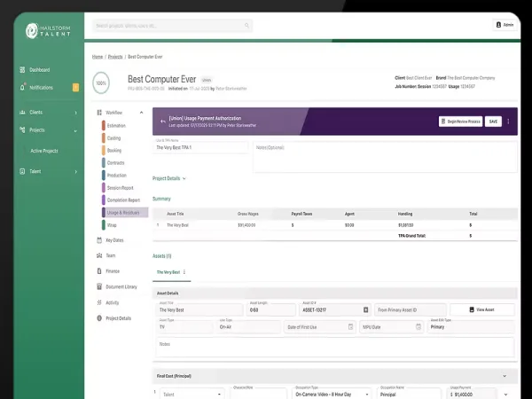The image size is (532, 399).
Task: Click the search magnifier icon
Action: point(246,26)
